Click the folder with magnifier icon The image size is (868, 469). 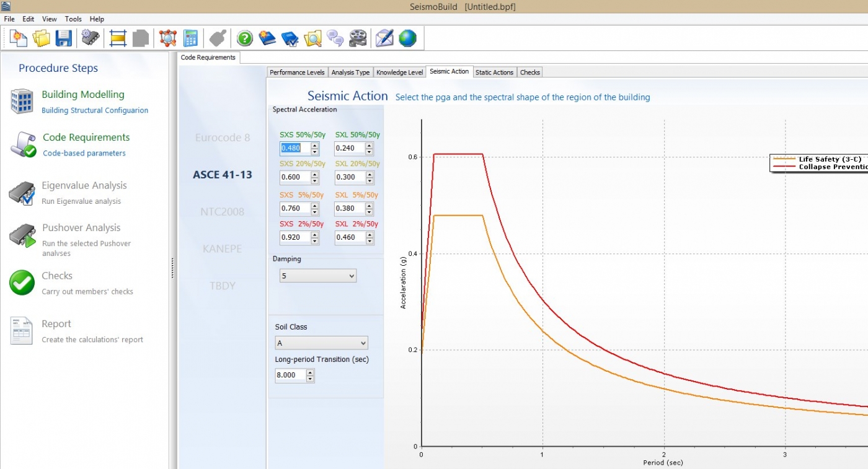pyautogui.click(x=312, y=38)
